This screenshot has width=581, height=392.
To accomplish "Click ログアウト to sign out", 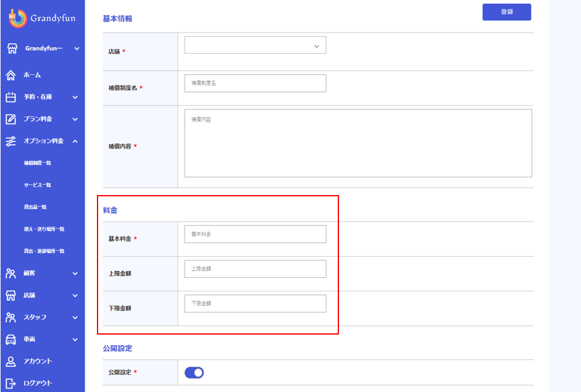I will [x=38, y=383].
